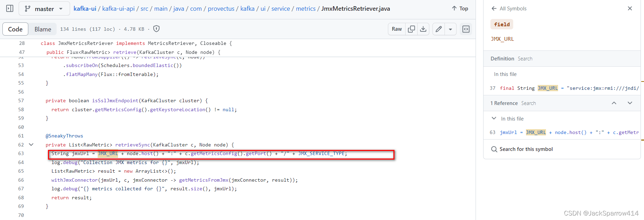
Task: Navigate to src breadcrumb folder
Action: pos(145,9)
